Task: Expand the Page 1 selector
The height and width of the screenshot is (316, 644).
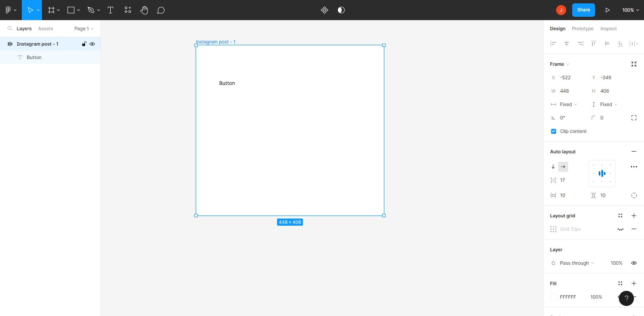Action: pos(83,29)
